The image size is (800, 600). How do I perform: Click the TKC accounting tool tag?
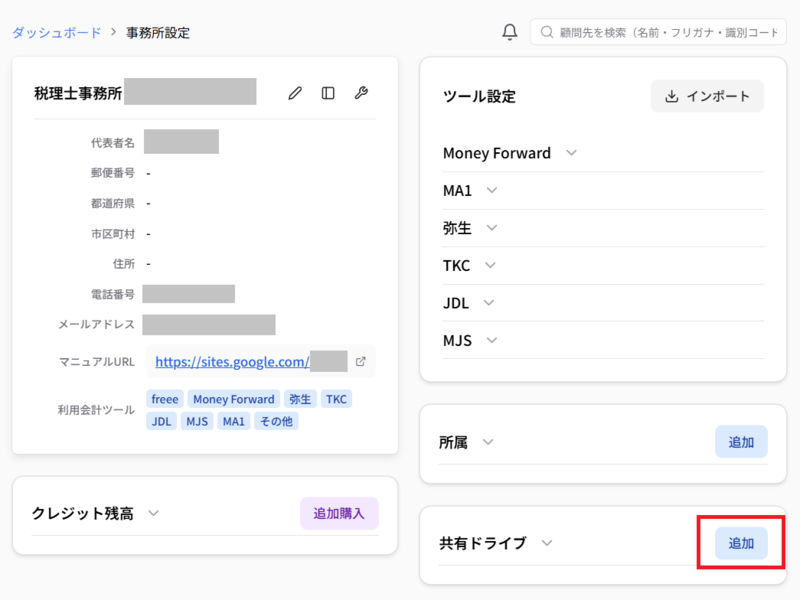point(336,399)
